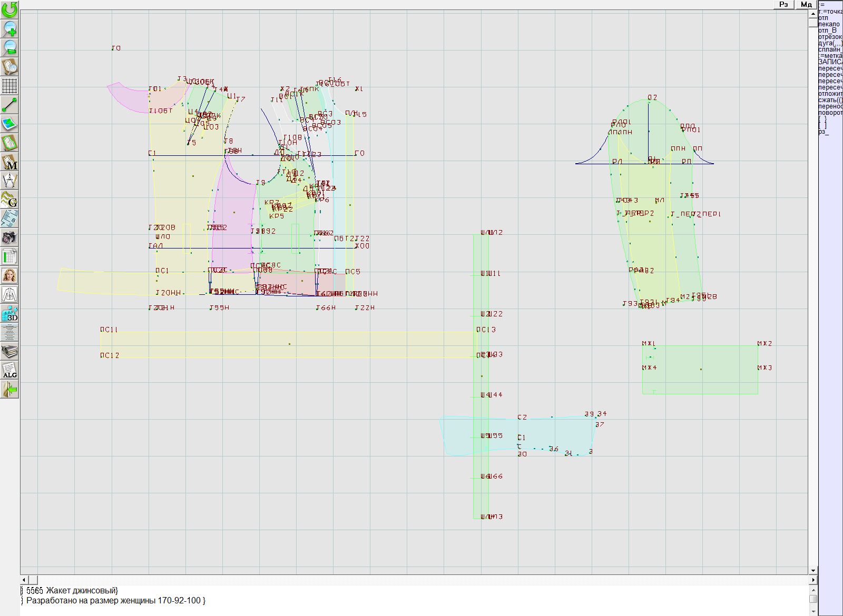Zoom in with the plus magnifier
The image size is (843, 616).
tap(9, 28)
